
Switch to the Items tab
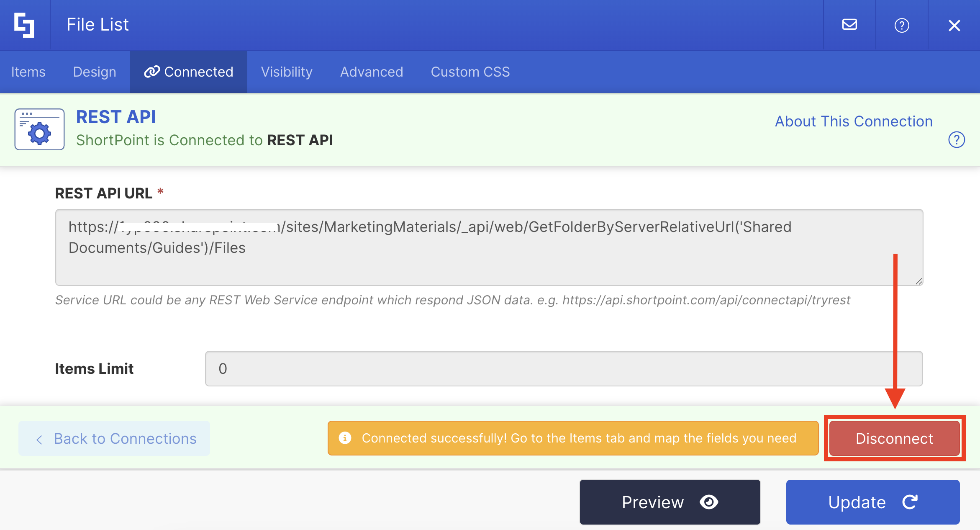pos(28,72)
